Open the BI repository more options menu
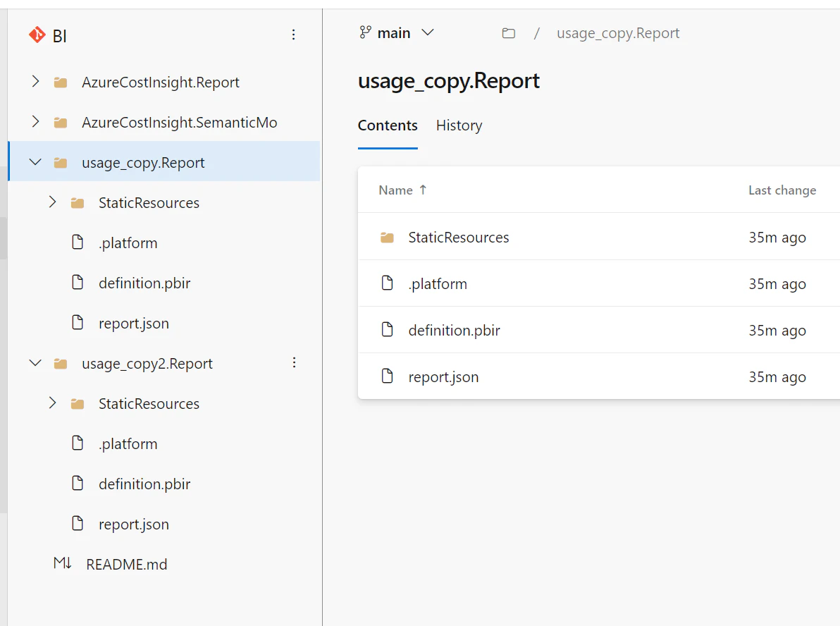The height and width of the screenshot is (626, 840). 294,35
